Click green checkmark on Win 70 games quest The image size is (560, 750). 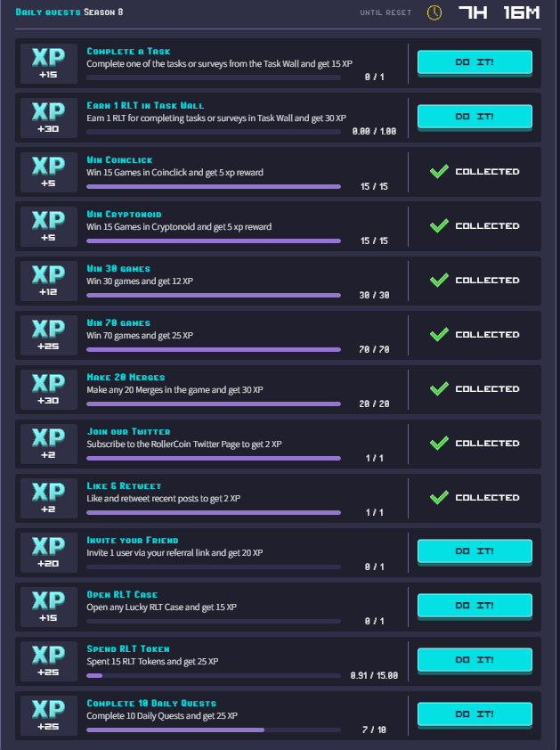(x=439, y=335)
